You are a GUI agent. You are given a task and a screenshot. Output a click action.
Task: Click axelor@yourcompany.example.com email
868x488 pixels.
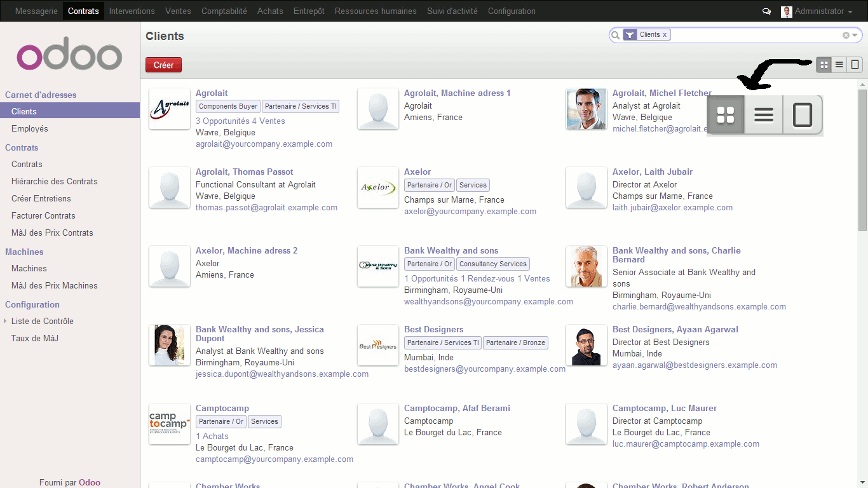pyautogui.click(x=470, y=211)
